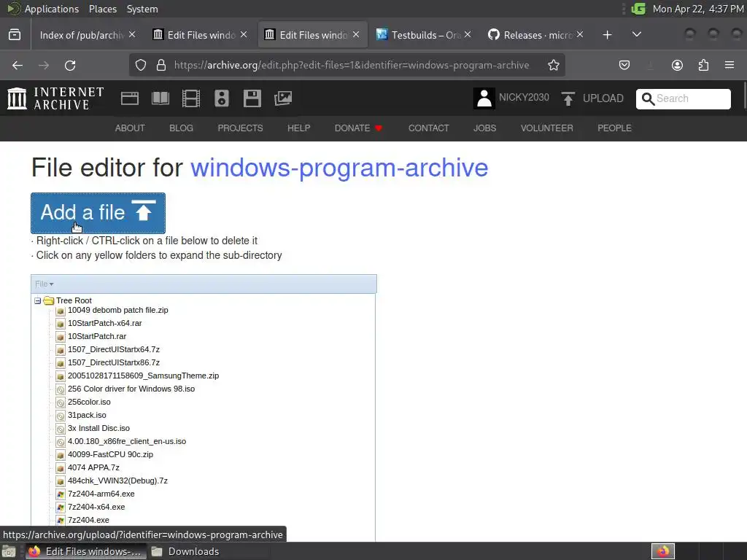Click in the Search input field
This screenshot has height=560, width=747.
[x=683, y=98]
